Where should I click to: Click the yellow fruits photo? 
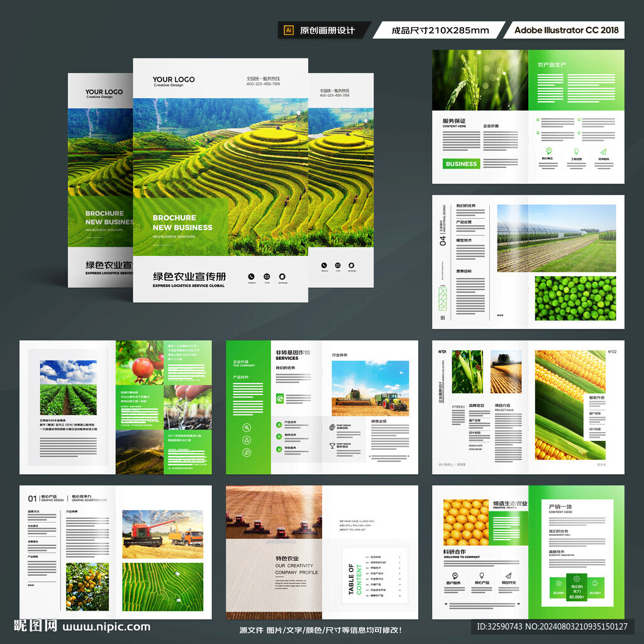[x=466, y=523]
